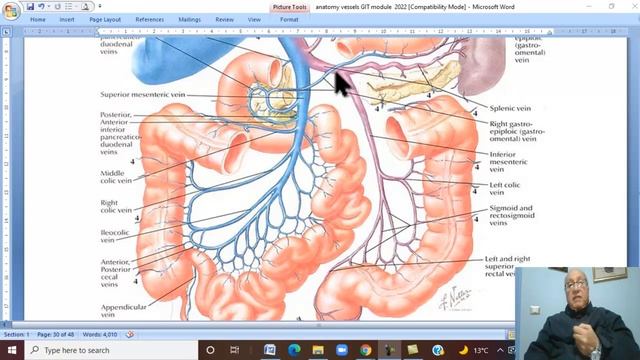640x360 pixels.
Task: Open Cortana circle icon on taskbar
Action: [x=210, y=350]
